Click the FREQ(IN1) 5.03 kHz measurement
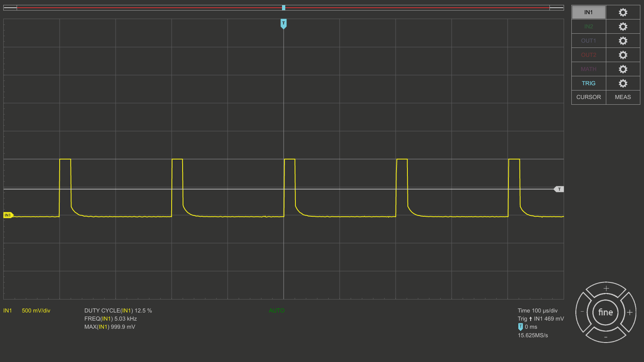Screen dimensions: 644x362 pyautogui.click(x=110, y=319)
